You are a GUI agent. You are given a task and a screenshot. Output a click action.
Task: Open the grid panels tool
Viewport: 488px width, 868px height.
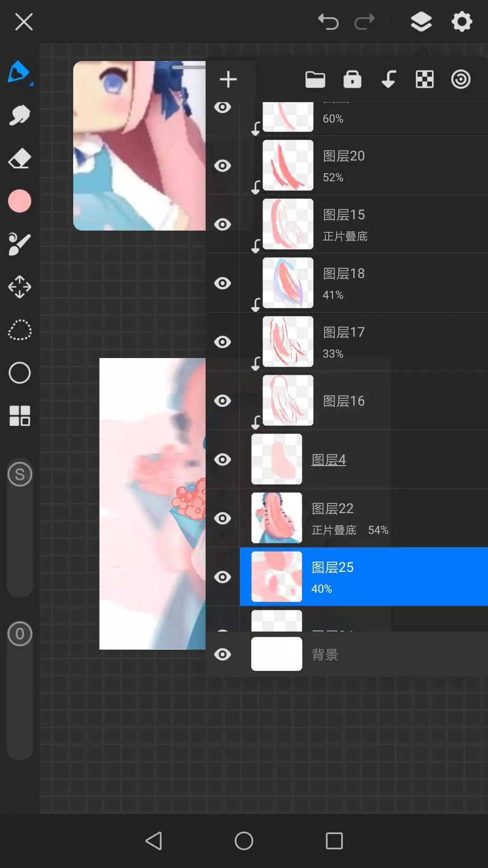coord(19,415)
